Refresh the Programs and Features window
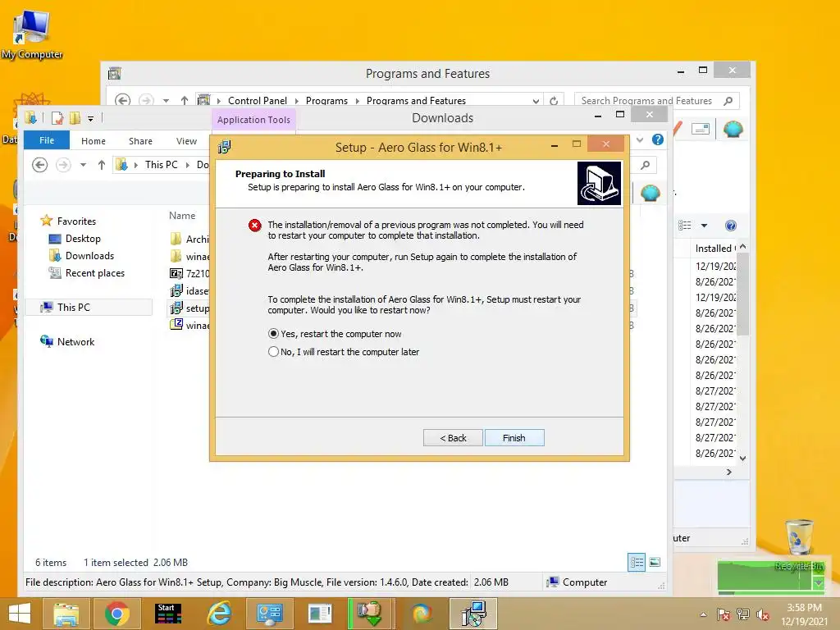Image resolution: width=840 pixels, height=630 pixels. (554, 101)
